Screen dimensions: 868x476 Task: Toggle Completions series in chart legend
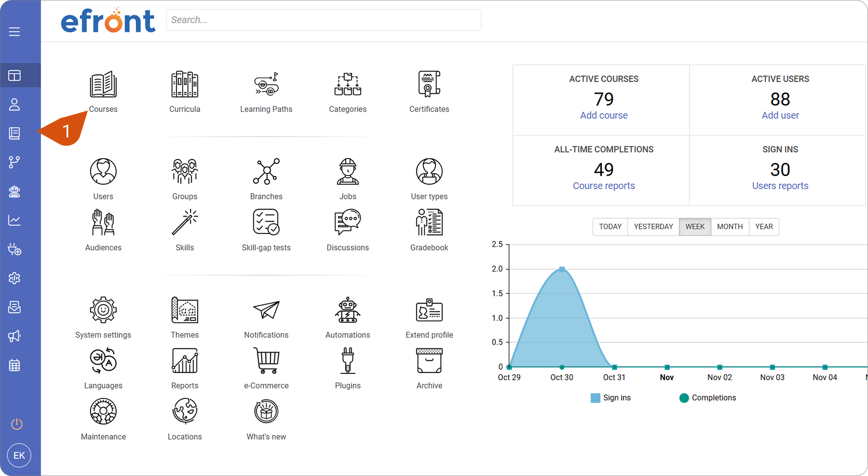[x=707, y=398]
